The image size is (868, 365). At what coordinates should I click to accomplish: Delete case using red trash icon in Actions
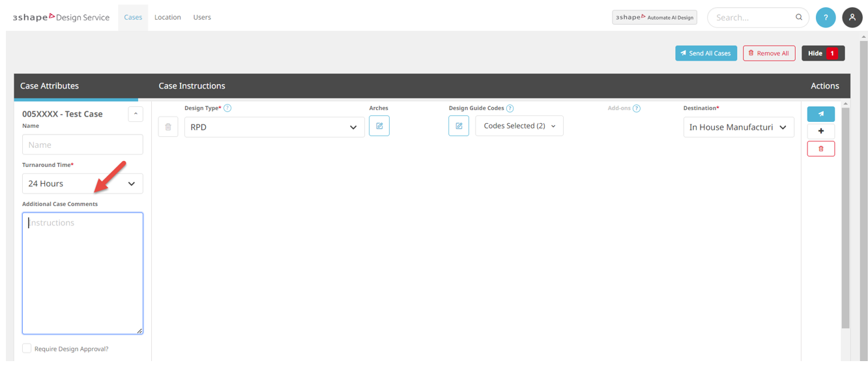pyautogui.click(x=821, y=149)
